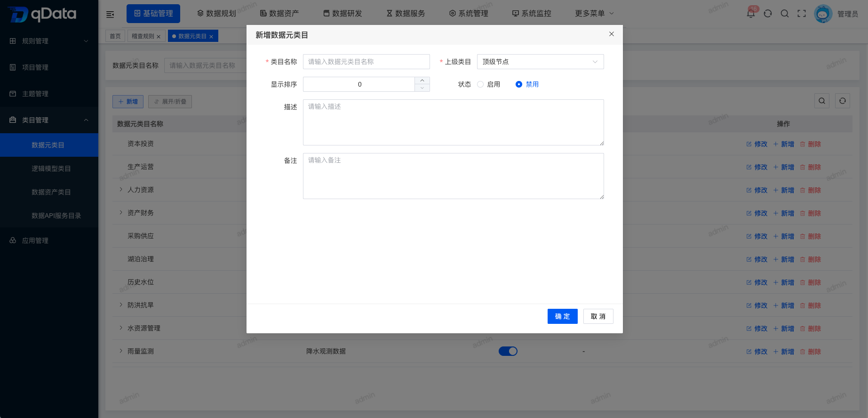The height and width of the screenshot is (418, 868).
Task: Open the 基础管理 top menu
Action: (153, 14)
